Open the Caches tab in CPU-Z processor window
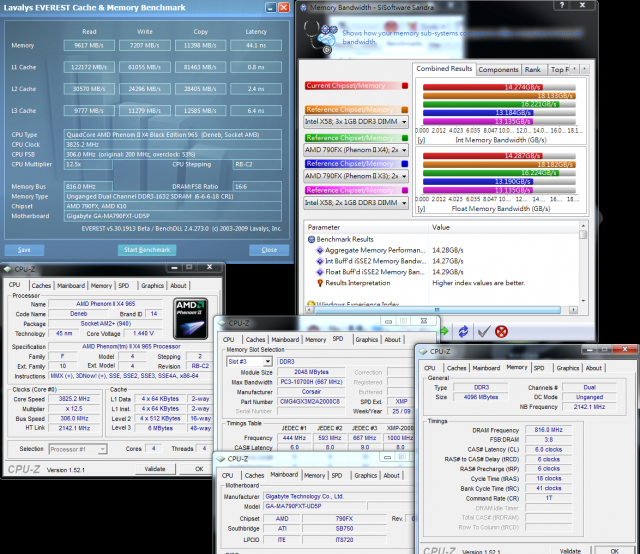Viewport: 640px width, 554px height. (x=41, y=285)
